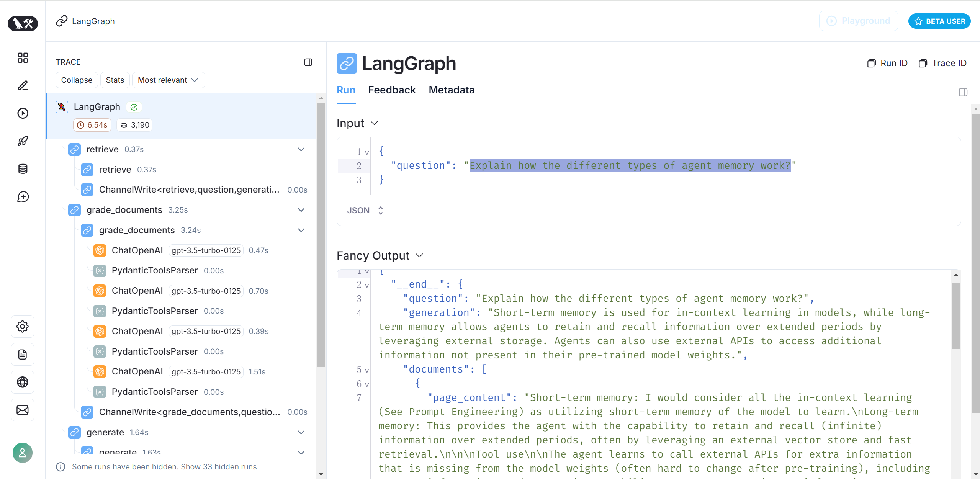
Task: Click the LangGraph success status checkmark
Action: pos(134,107)
